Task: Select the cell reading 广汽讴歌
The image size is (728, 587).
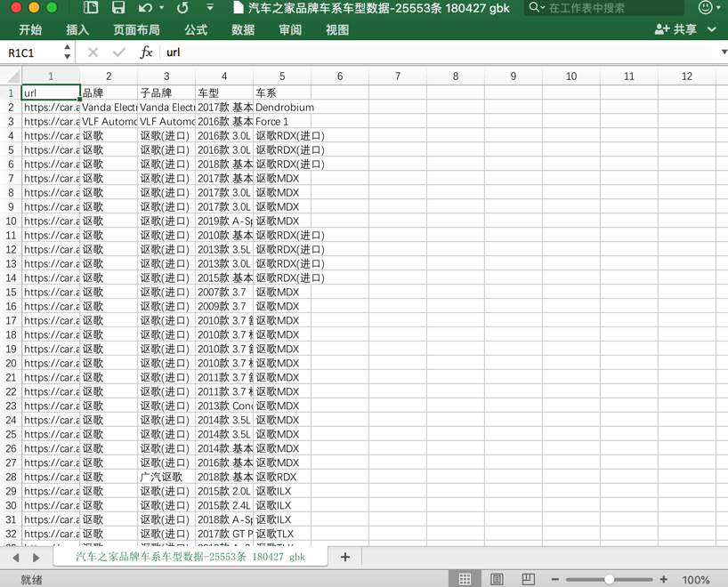Action: (166, 477)
